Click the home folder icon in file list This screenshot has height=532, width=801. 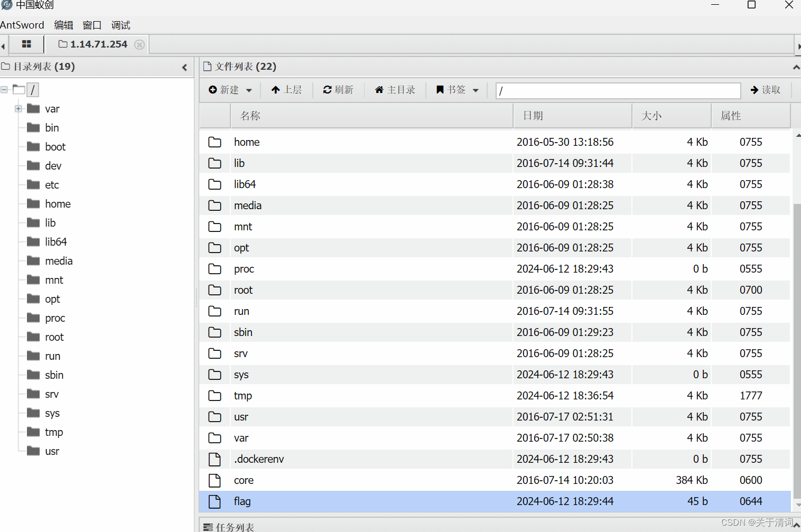point(215,142)
